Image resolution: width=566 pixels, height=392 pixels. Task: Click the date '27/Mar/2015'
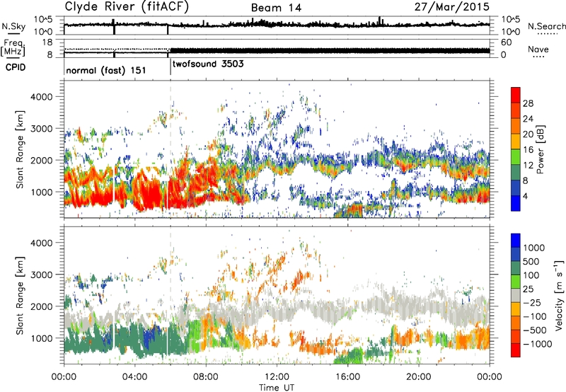(x=452, y=7)
